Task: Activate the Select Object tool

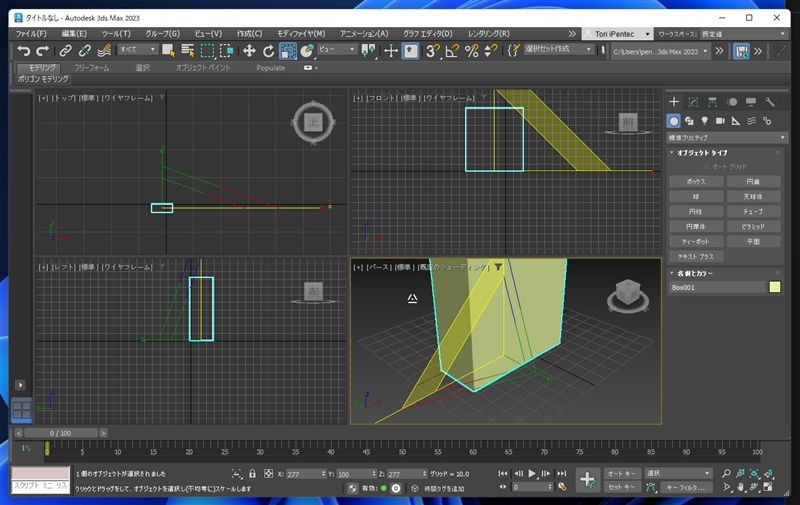Action: pos(168,50)
